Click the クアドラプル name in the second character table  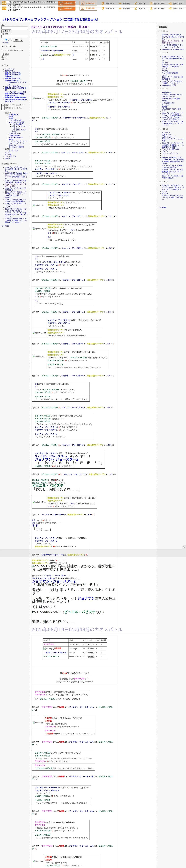tap(49, 644)
